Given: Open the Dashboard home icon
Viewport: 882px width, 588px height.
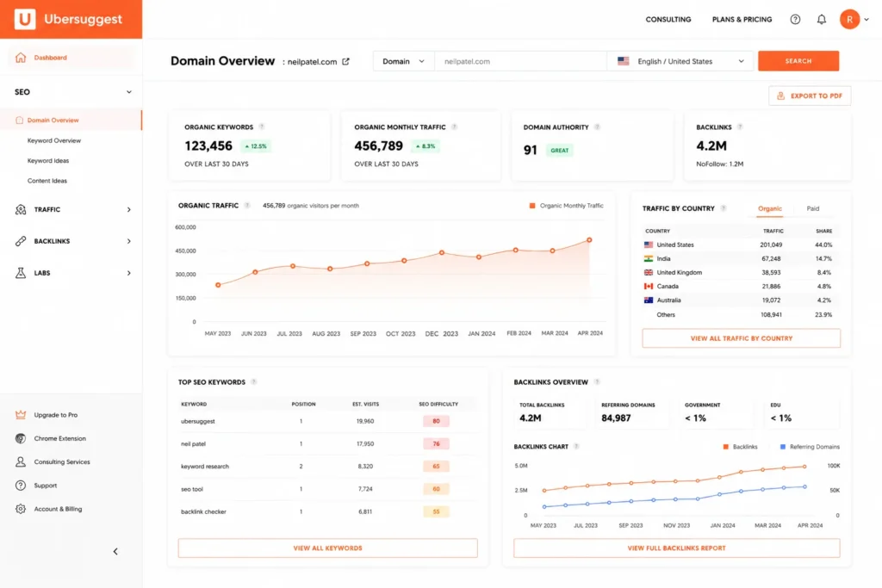Looking at the screenshot, I should coord(21,58).
